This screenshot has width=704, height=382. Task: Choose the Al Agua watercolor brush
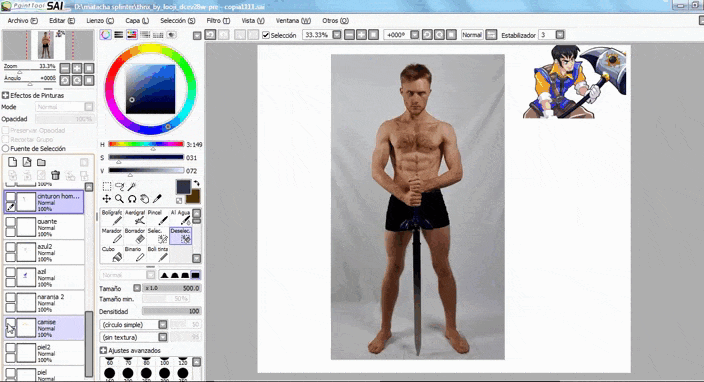coord(180,217)
